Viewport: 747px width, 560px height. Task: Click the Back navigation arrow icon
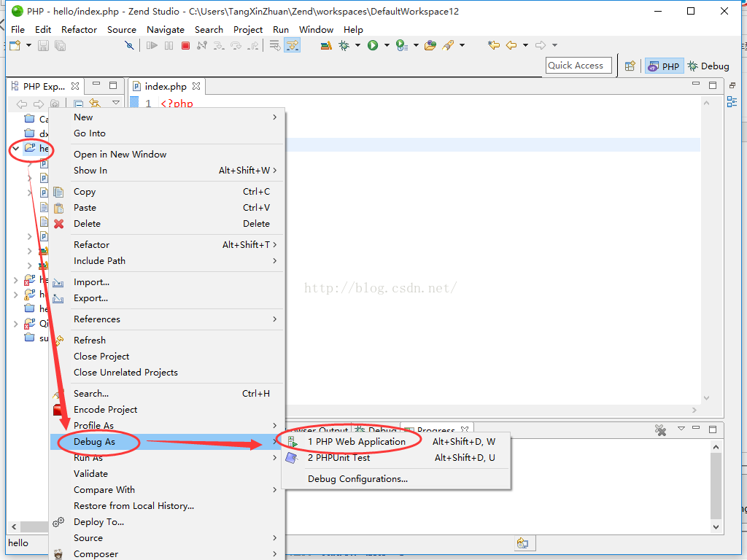(x=511, y=45)
